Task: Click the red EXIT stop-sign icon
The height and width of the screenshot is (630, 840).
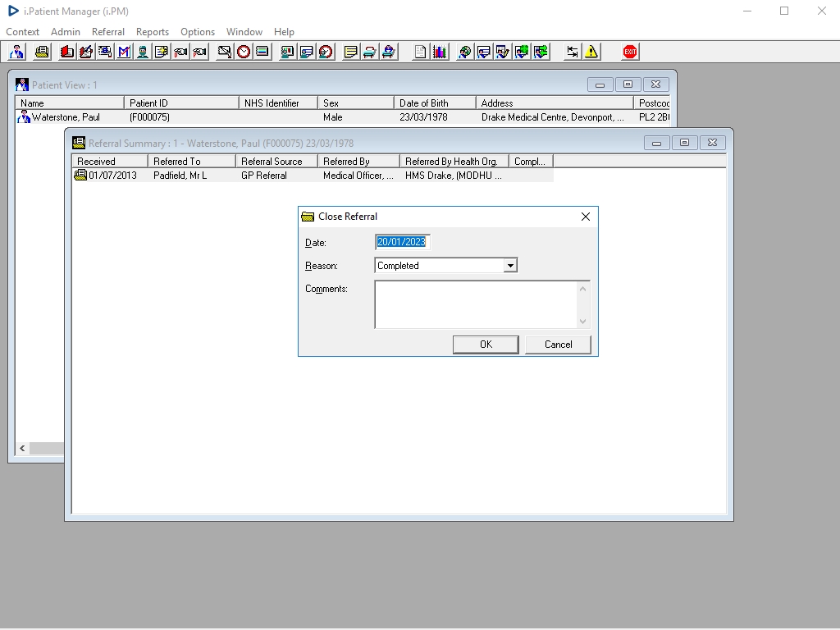Action: (630, 52)
